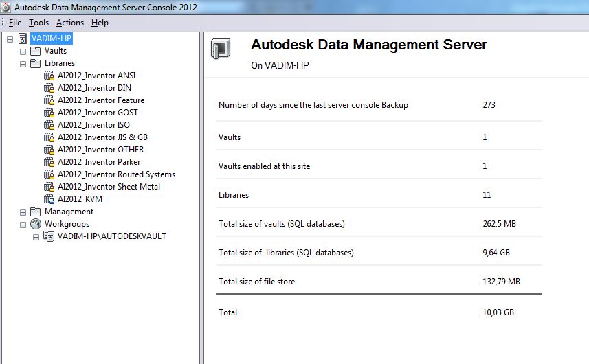Select AI2012_Inventor Feature library

click(x=101, y=100)
